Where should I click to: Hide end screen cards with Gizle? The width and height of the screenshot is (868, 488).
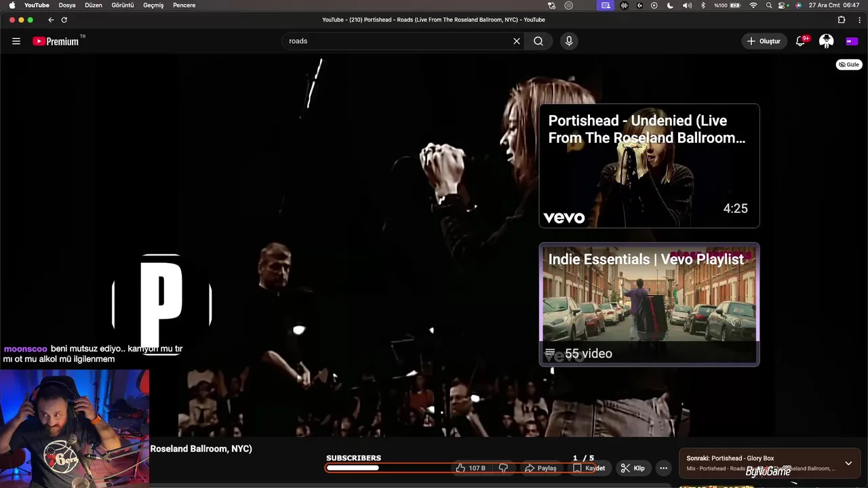tap(848, 64)
